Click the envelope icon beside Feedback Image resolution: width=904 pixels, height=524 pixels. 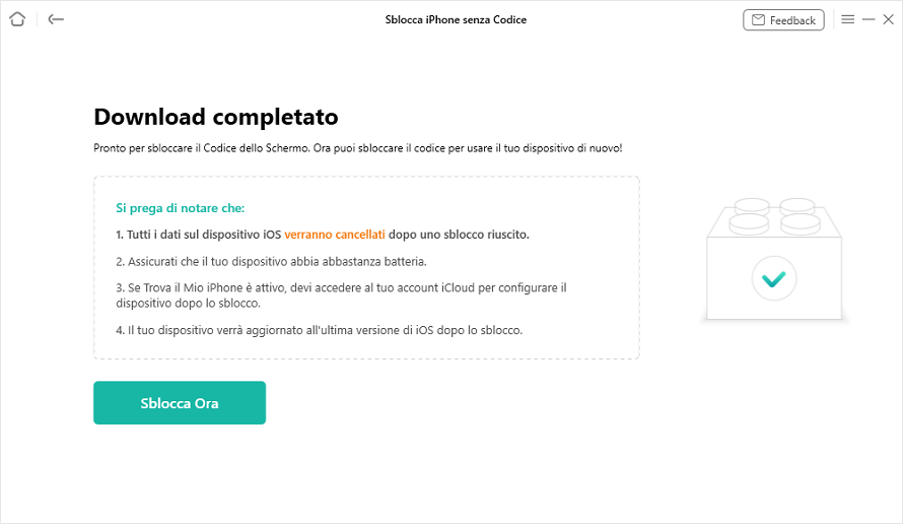[758, 20]
